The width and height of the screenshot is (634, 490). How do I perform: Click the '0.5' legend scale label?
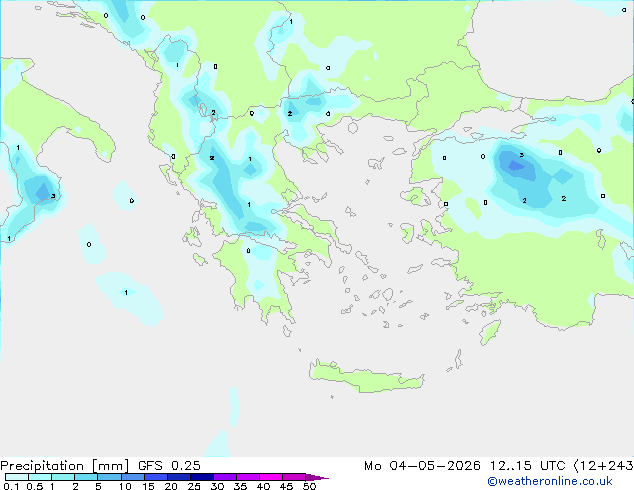(34, 486)
